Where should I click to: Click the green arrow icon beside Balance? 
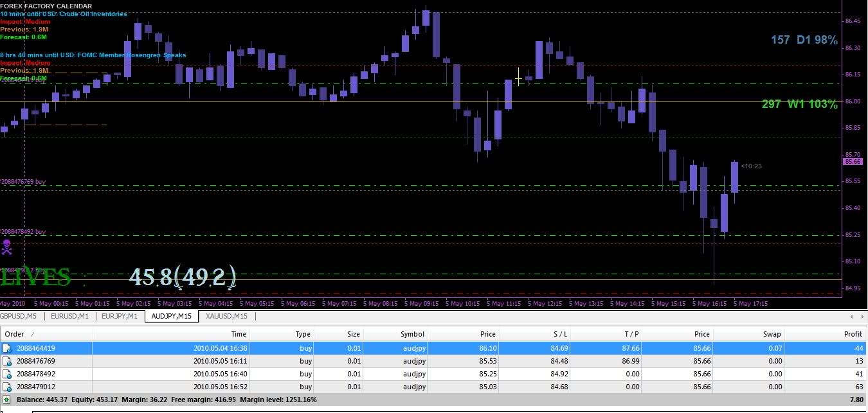(7, 400)
